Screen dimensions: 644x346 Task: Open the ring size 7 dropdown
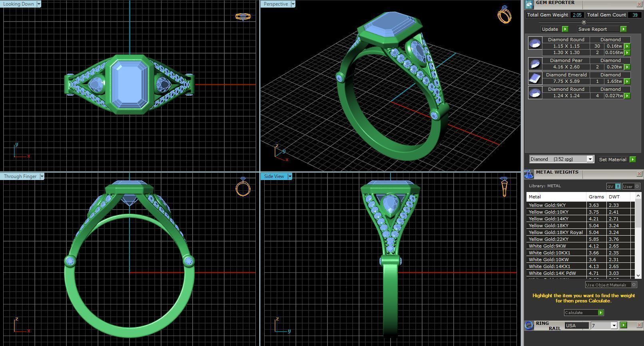614,326
